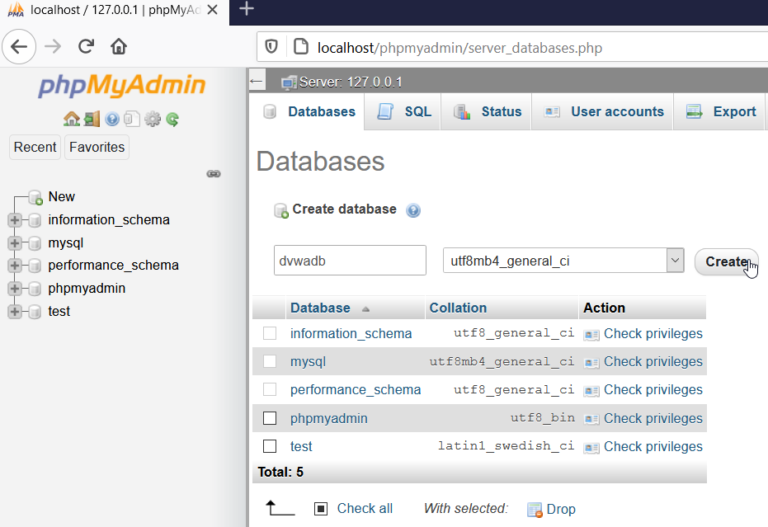Viewport: 768px width, 527px height.
Task: Reload navigation panel green refresh icon
Action: [x=172, y=119]
